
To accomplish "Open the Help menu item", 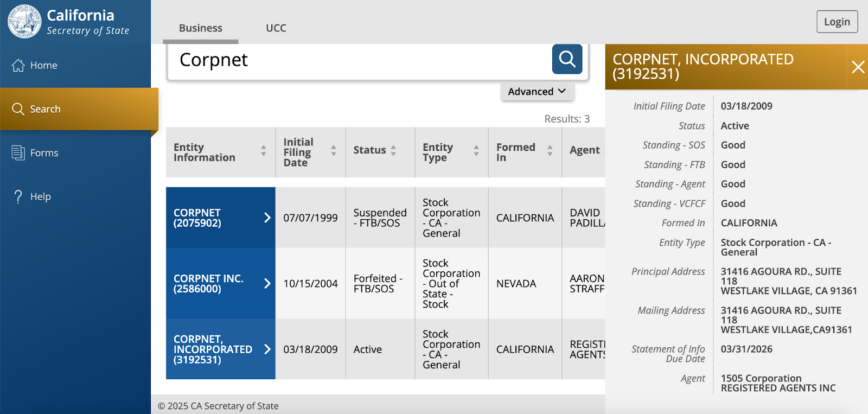I will click(75, 196).
